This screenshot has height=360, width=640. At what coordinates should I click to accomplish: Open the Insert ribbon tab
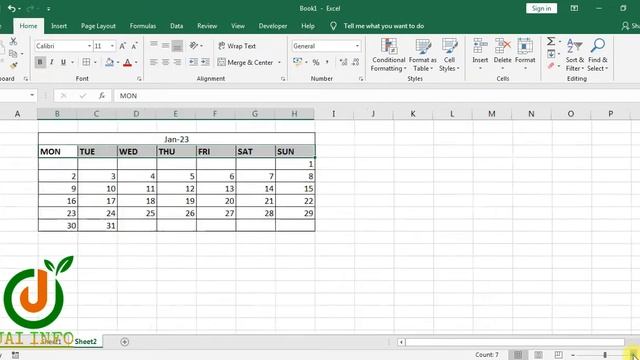point(59,26)
